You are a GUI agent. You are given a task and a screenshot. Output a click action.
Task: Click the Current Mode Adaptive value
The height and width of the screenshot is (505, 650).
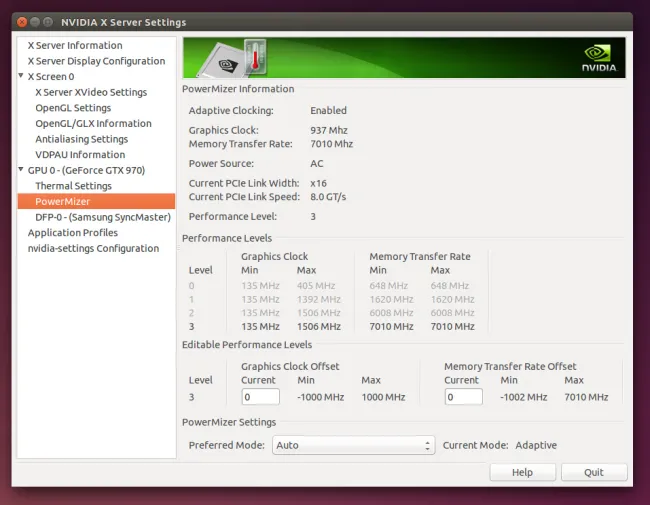point(536,445)
